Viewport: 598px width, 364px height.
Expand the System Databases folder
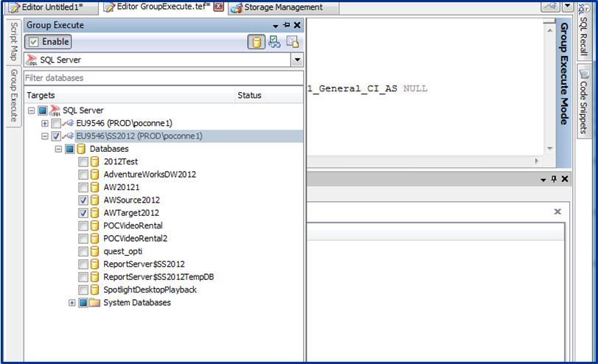[72, 303]
